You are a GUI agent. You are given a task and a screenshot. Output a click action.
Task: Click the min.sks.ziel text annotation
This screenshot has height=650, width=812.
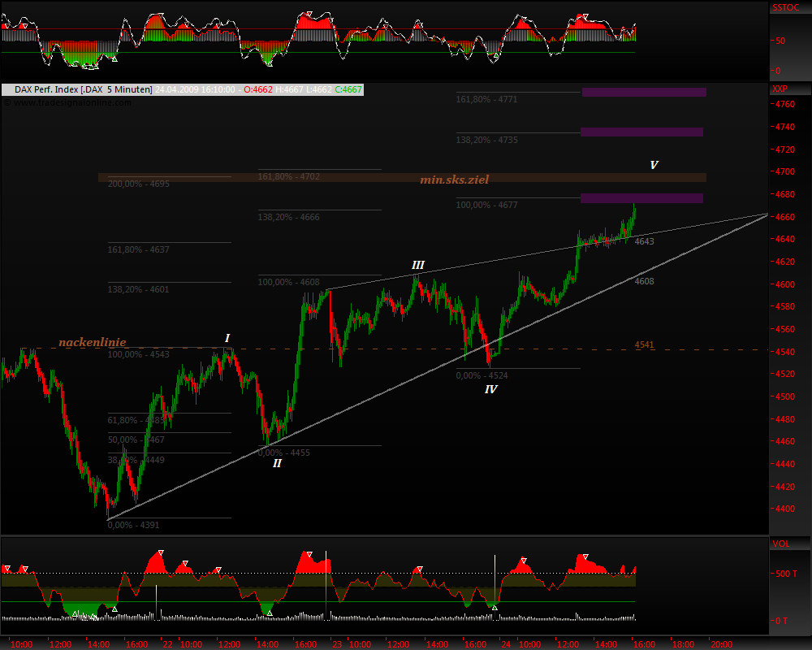(x=454, y=179)
